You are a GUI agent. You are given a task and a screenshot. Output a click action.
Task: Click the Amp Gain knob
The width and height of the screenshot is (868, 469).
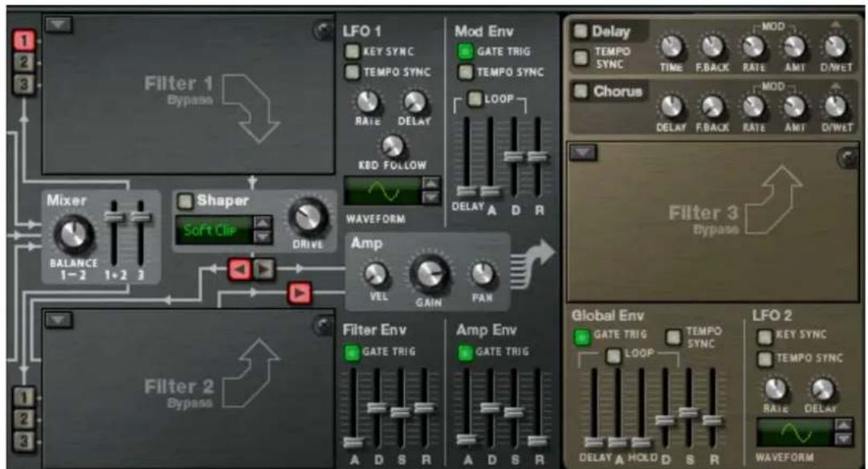point(429,274)
